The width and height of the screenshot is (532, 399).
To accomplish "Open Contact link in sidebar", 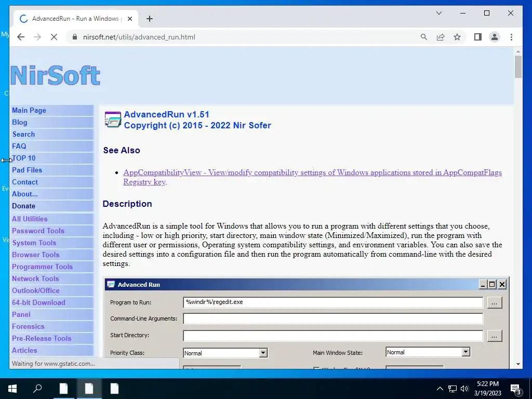I will [x=25, y=182].
